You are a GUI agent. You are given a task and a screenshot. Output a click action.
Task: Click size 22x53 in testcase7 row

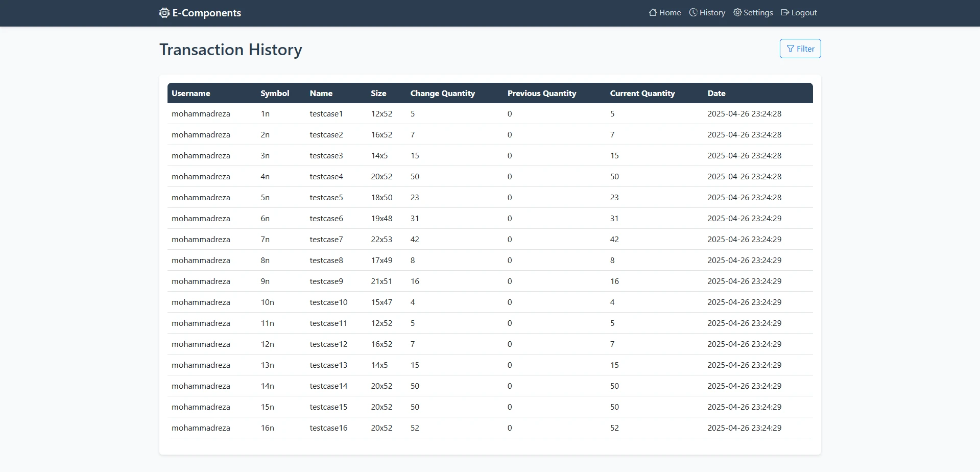[x=381, y=240]
